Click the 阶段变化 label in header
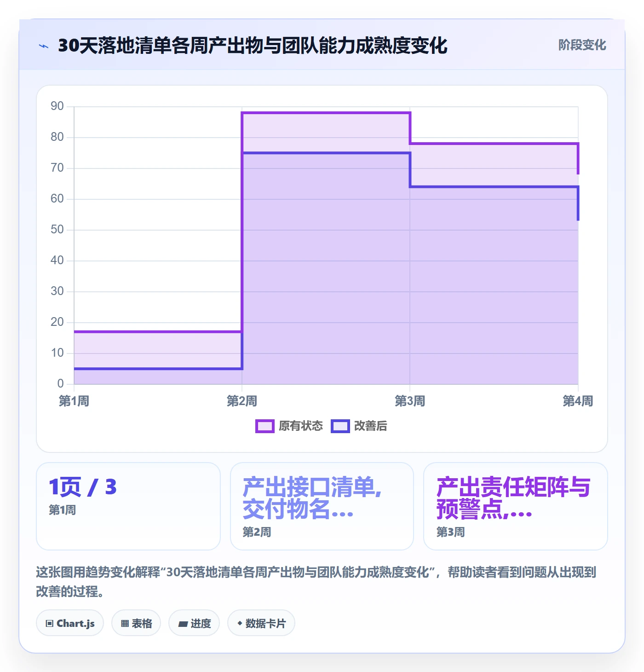The image size is (644, 672). pyautogui.click(x=582, y=45)
